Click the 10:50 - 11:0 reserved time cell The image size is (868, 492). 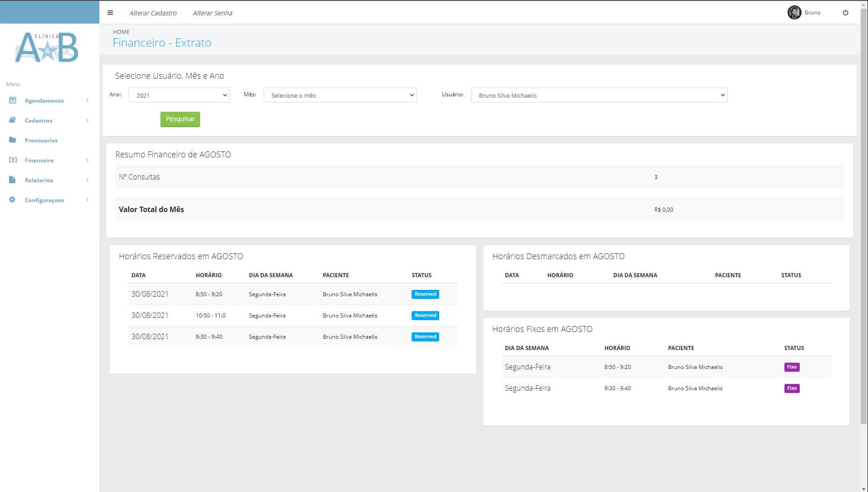[x=211, y=316]
